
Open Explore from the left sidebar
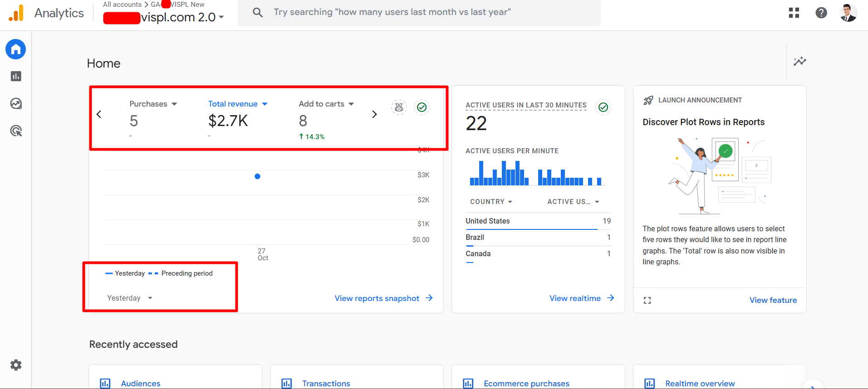pyautogui.click(x=16, y=104)
